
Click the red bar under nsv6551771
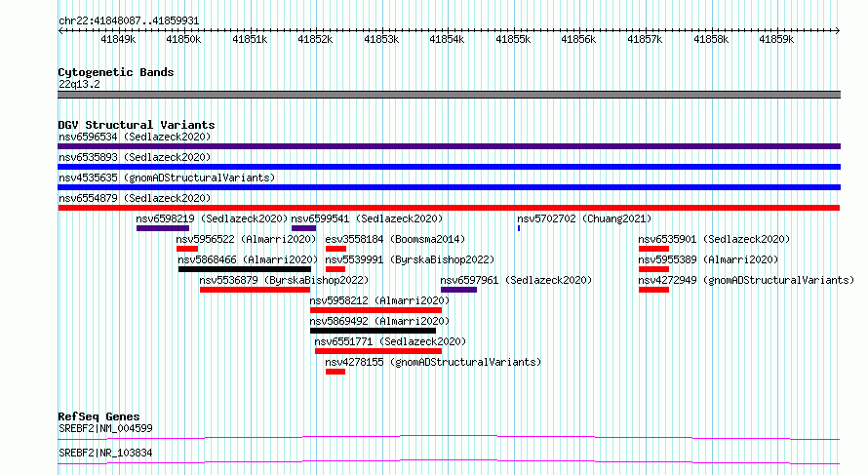coord(378,351)
